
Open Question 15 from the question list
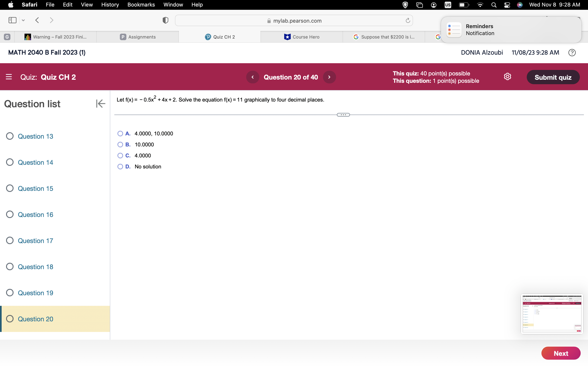tap(36, 188)
